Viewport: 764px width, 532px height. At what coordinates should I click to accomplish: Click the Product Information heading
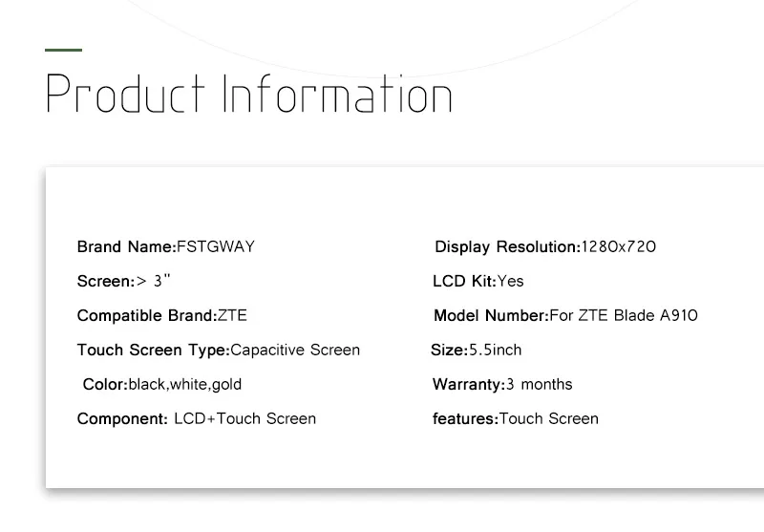point(249,94)
